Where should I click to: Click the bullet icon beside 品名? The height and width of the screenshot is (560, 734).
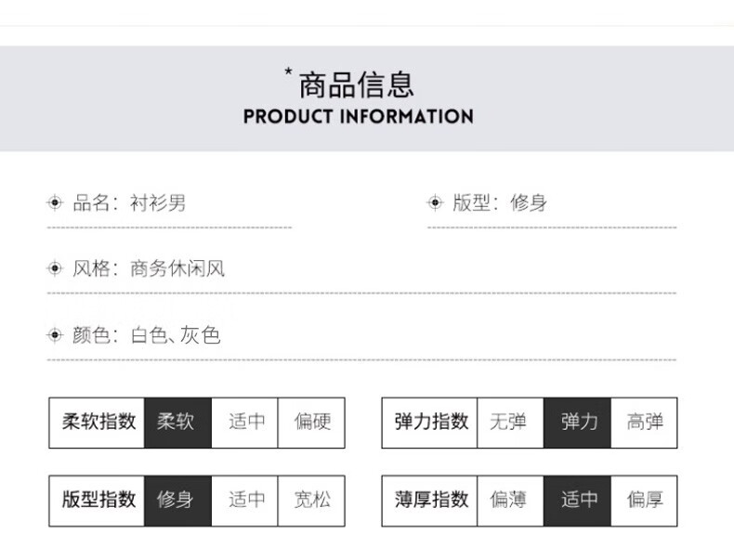tap(55, 202)
